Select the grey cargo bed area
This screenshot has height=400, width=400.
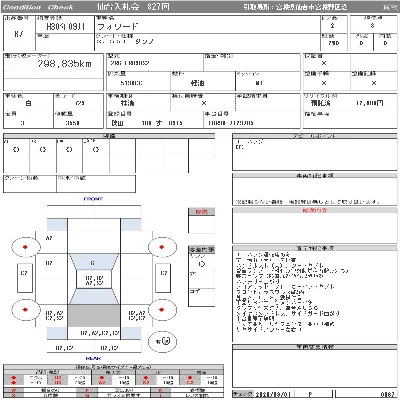[x=94, y=315]
